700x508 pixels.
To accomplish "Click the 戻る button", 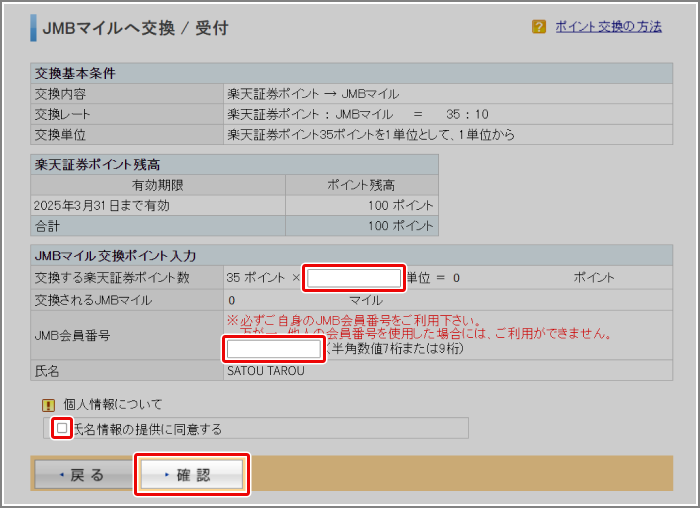I will (x=83, y=475).
